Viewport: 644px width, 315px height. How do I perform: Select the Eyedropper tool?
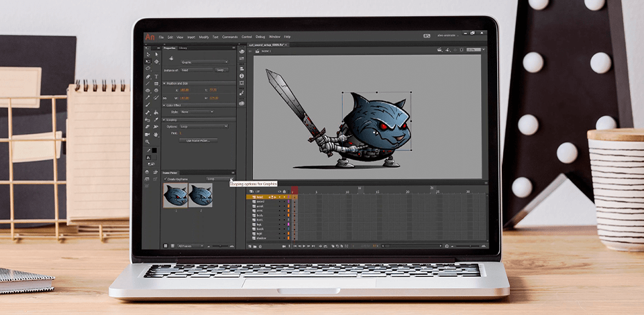click(x=156, y=120)
